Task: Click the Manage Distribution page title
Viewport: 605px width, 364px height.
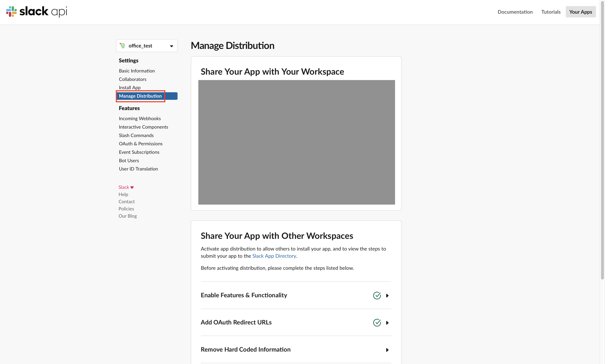Action: point(232,46)
